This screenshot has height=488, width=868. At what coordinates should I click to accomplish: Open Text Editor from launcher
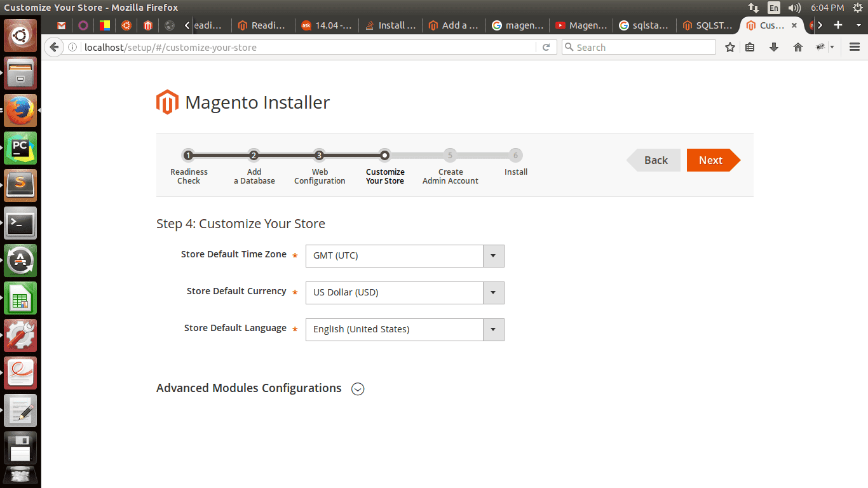[x=20, y=410]
